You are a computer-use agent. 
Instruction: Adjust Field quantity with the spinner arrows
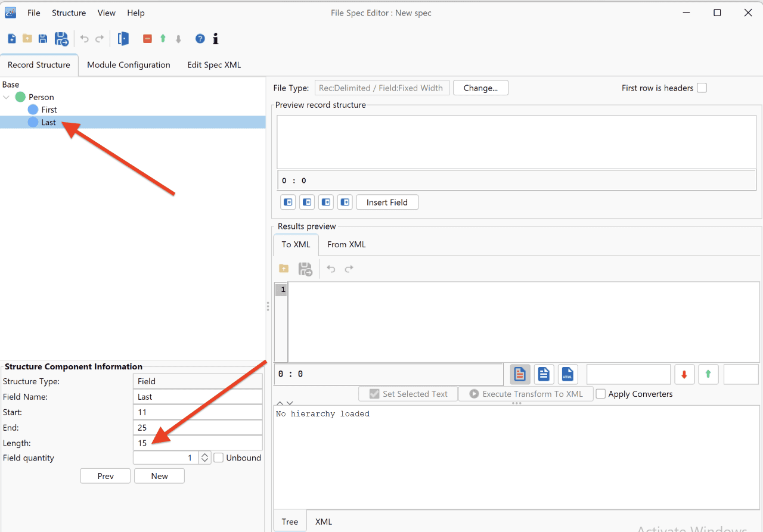click(x=204, y=458)
